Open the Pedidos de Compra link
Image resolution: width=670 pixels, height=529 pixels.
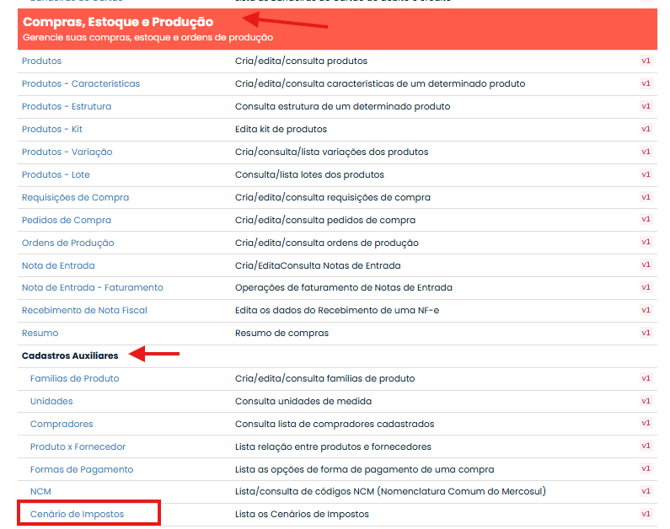click(66, 220)
